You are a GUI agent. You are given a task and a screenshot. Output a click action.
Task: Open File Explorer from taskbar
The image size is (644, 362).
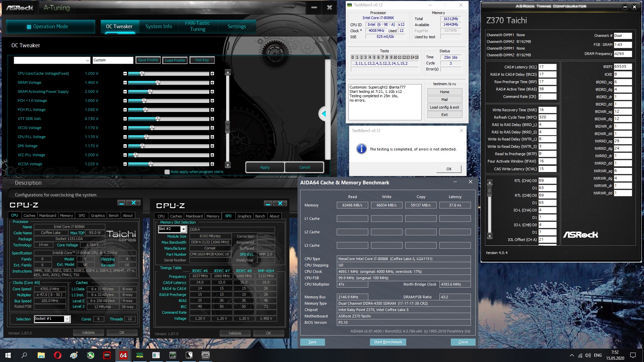tap(41, 355)
